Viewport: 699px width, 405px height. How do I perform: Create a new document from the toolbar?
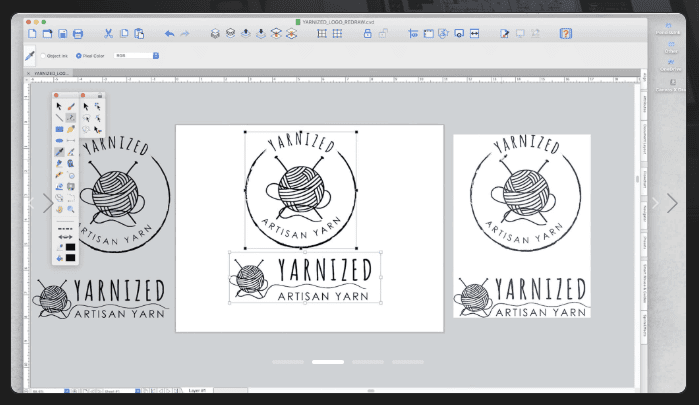(32, 34)
